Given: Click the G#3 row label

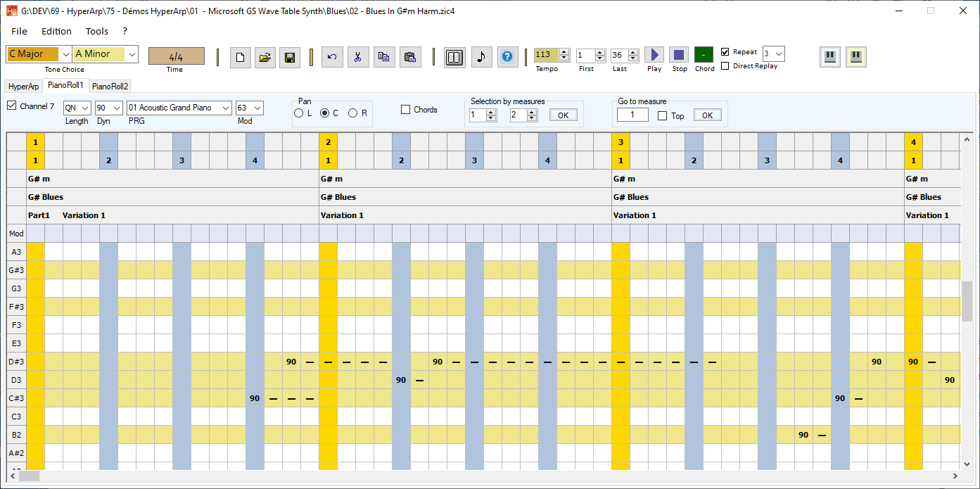Looking at the screenshot, I should click(x=16, y=270).
